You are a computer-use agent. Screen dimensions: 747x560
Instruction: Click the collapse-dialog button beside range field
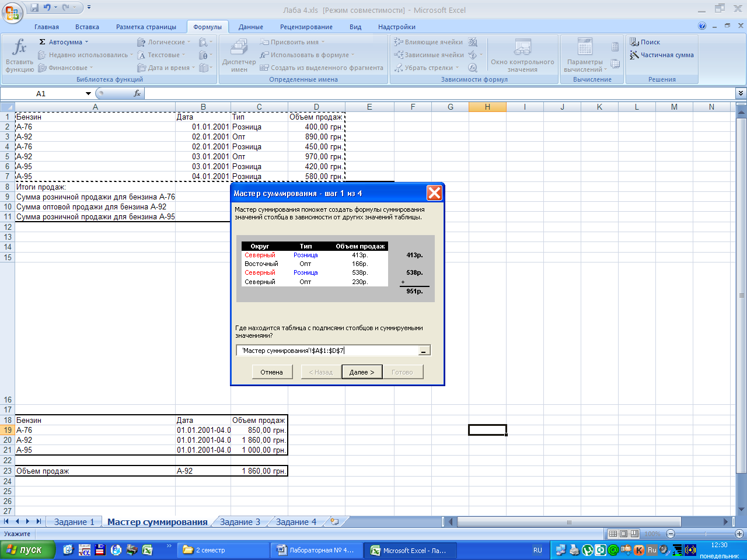(x=425, y=351)
